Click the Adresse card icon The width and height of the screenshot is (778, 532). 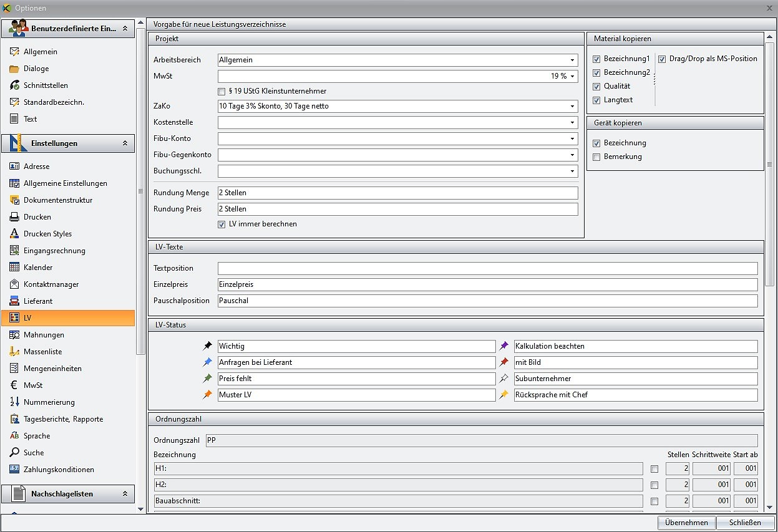(x=14, y=167)
